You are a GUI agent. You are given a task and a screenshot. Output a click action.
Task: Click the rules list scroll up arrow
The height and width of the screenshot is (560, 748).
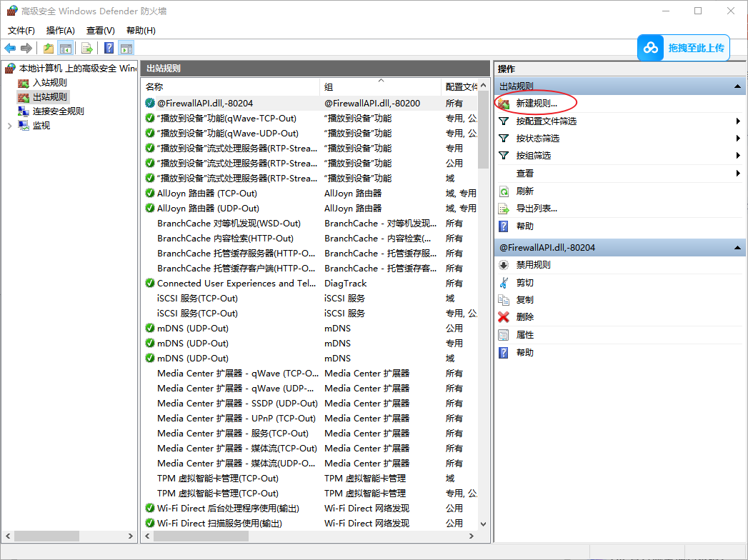(483, 86)
